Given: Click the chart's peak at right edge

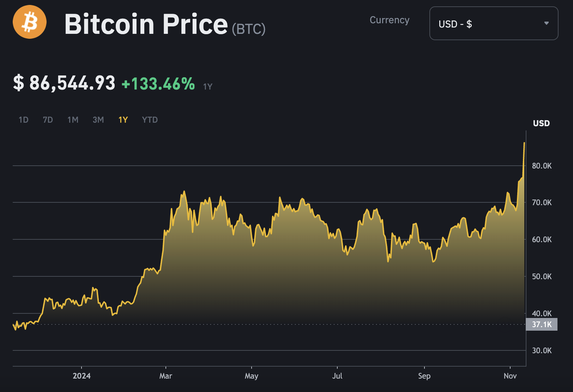Looking at the screenshot, I should pos(524,143).
